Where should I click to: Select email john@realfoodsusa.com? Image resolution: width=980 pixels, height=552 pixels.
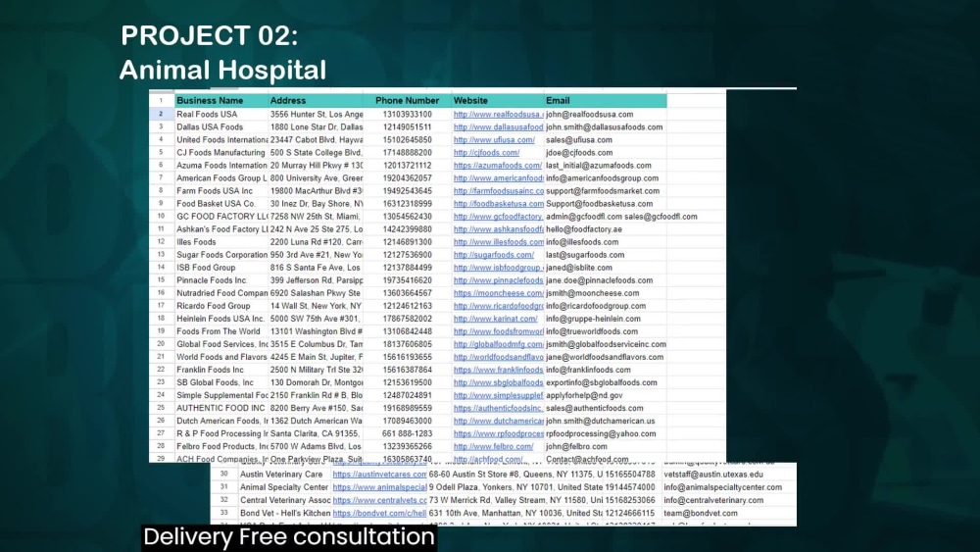[589, 115]
